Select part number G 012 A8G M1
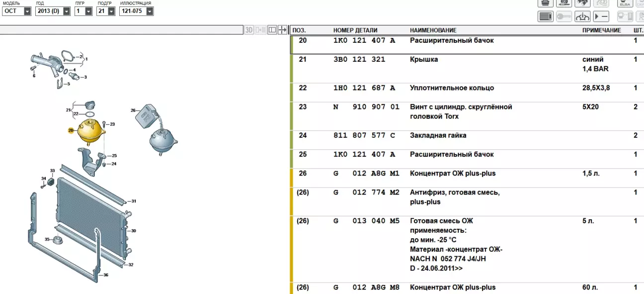This screenshot has height=294, width=644. [x=366, y=173]
